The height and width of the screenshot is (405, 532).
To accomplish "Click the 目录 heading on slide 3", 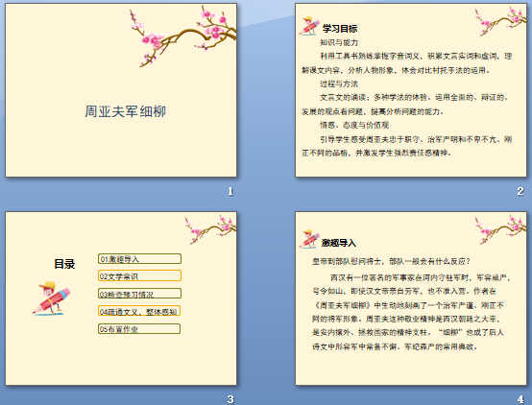I will (x=64, y=264).
